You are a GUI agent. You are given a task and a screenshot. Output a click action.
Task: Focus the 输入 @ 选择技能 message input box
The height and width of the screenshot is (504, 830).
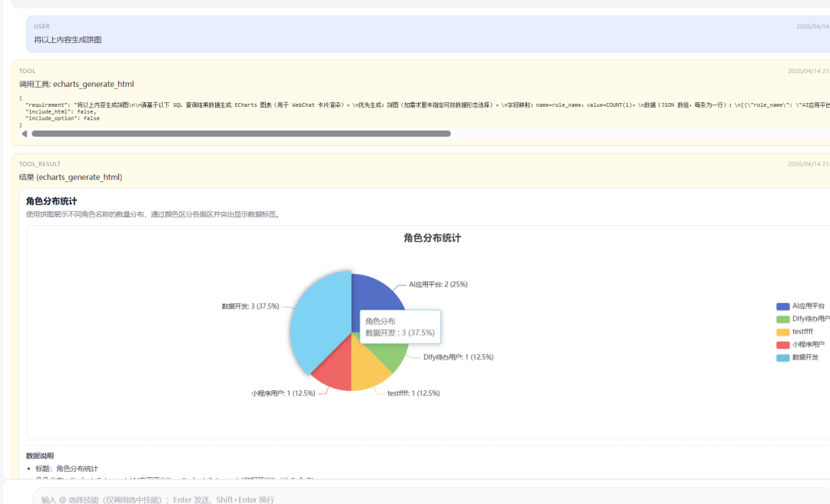[x=431, y=499]
